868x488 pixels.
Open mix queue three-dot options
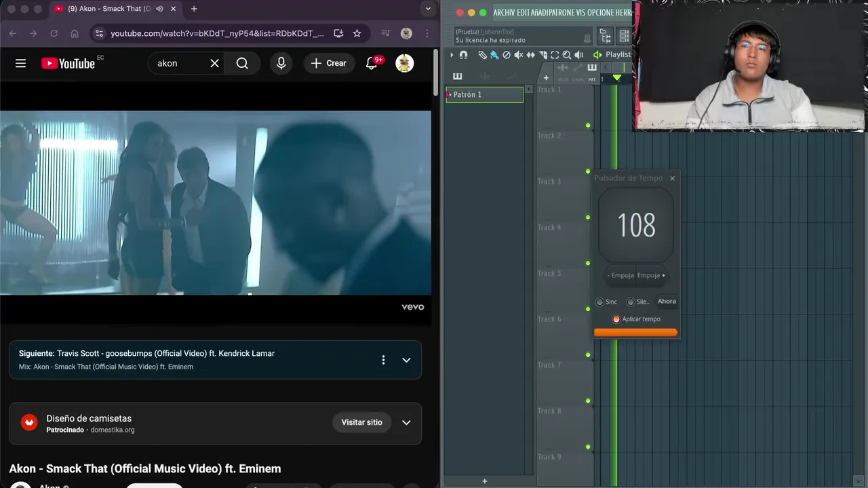pos(383,360)
